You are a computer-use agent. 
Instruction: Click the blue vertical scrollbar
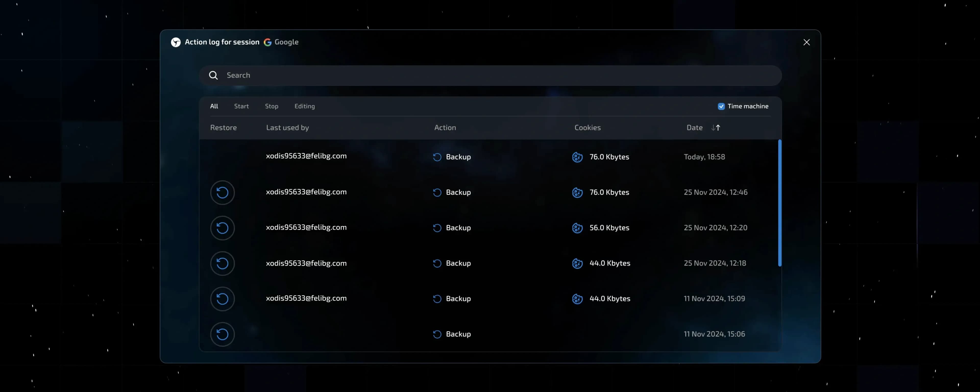[779, 203]
